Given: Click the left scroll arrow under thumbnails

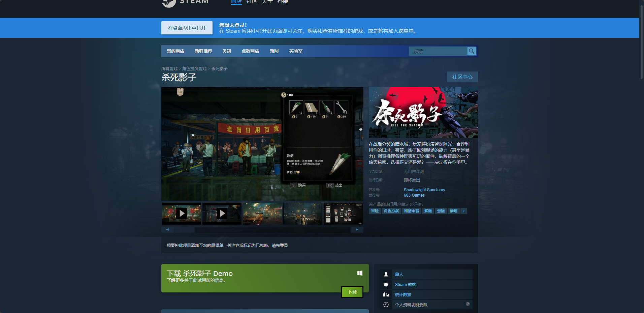Looking at the screenshot, I should click(167, 230).
